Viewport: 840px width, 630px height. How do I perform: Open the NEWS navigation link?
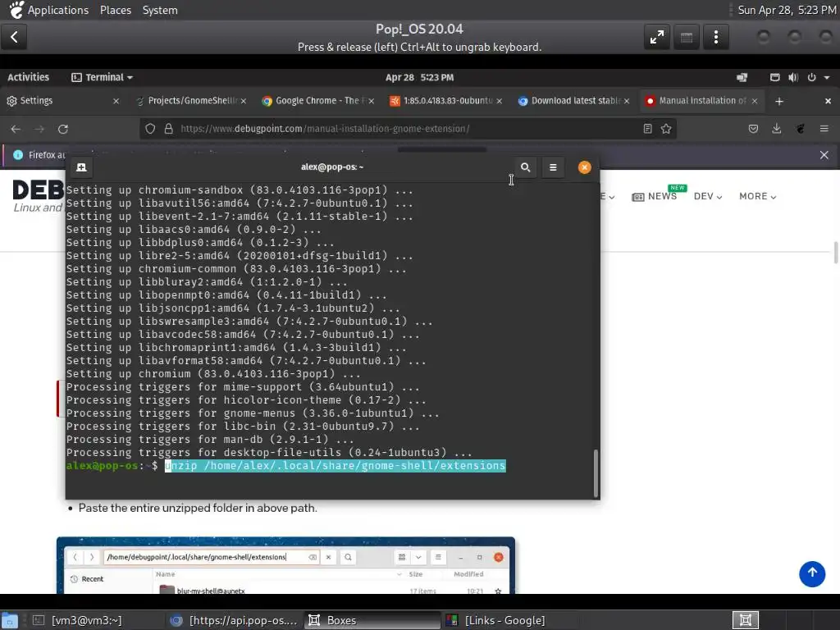coord(655,197)
